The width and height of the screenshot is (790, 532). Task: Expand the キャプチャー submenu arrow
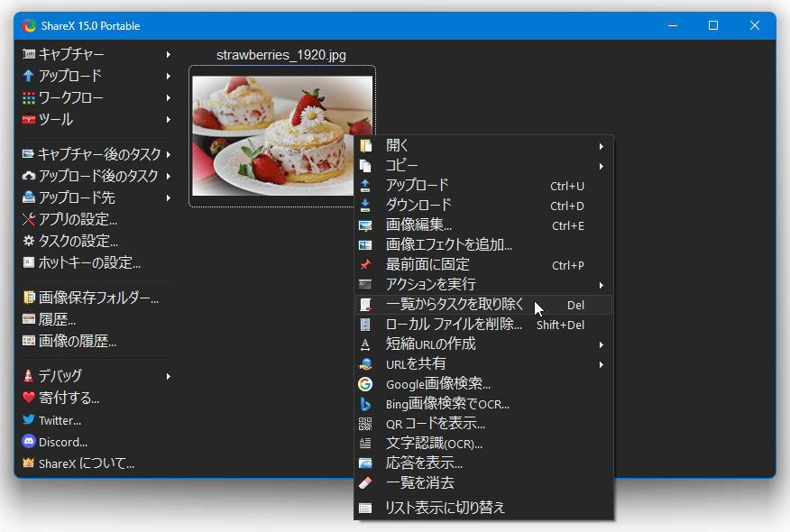coord(169,54)
